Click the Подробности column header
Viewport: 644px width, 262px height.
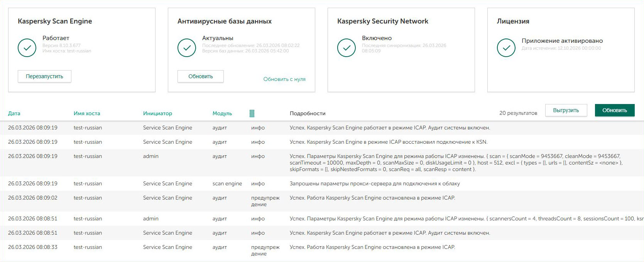pos(308,113)
